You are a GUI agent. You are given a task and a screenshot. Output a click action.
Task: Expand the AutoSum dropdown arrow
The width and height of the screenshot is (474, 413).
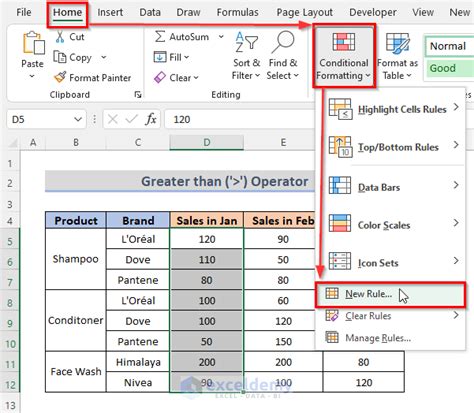221,36
